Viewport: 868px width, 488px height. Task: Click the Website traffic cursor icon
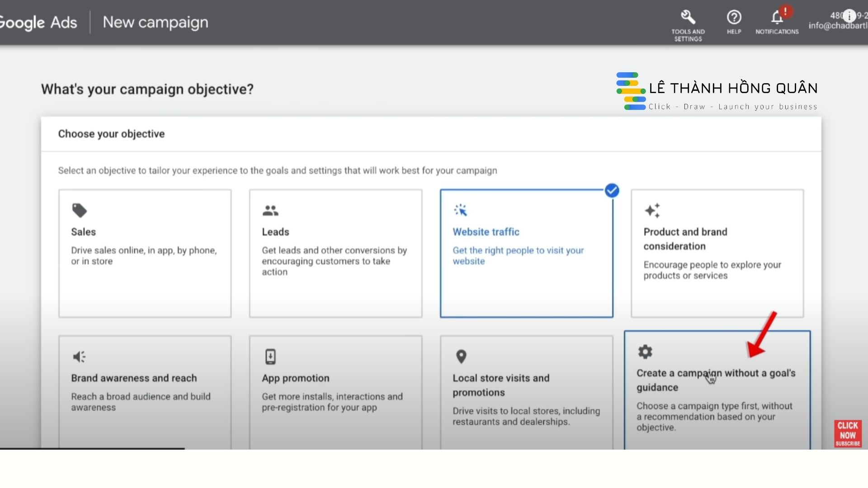pyautogui.click(x=461, y=210)
